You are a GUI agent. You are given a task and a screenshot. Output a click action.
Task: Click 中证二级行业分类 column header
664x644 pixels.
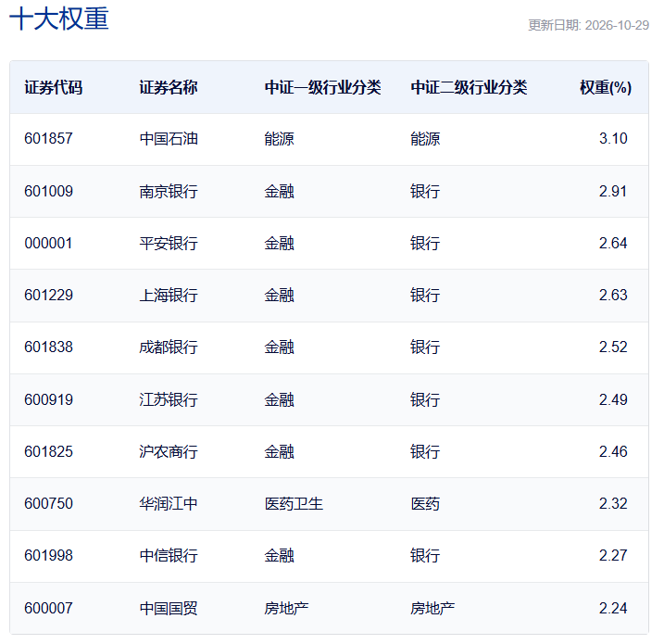(x=469, y=88)
